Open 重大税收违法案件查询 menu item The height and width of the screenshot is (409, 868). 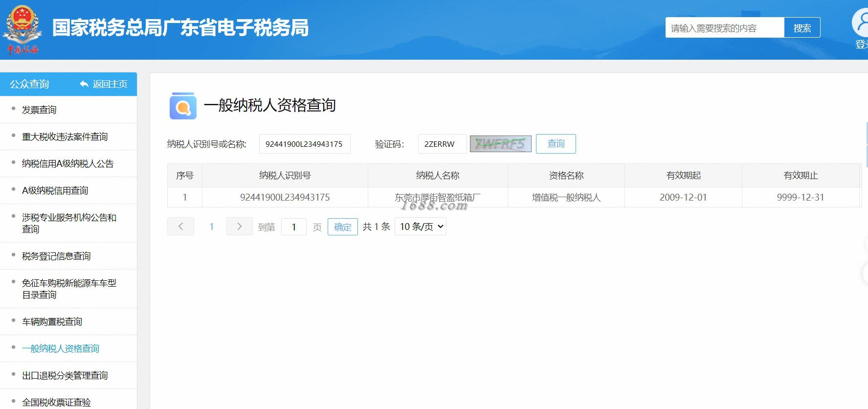coord(65,136)
